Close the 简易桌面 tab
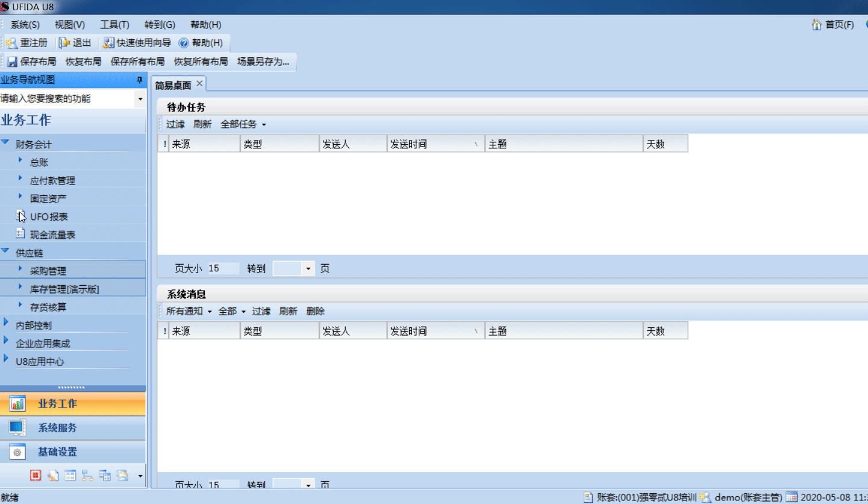The height and width of the screenshot is (504, 868). pyautogui.click(x=199, y=83)
